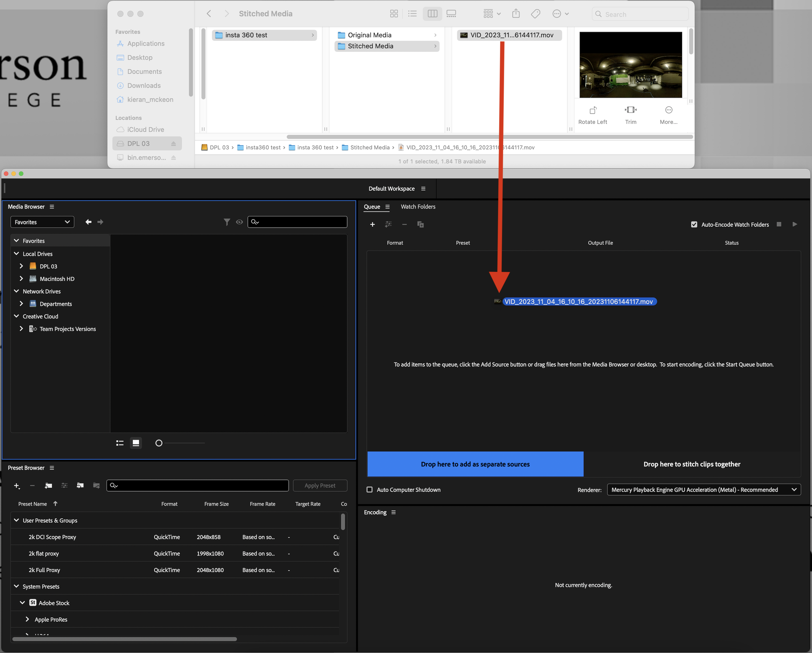Expand the Macintosh HD drive

22,279
